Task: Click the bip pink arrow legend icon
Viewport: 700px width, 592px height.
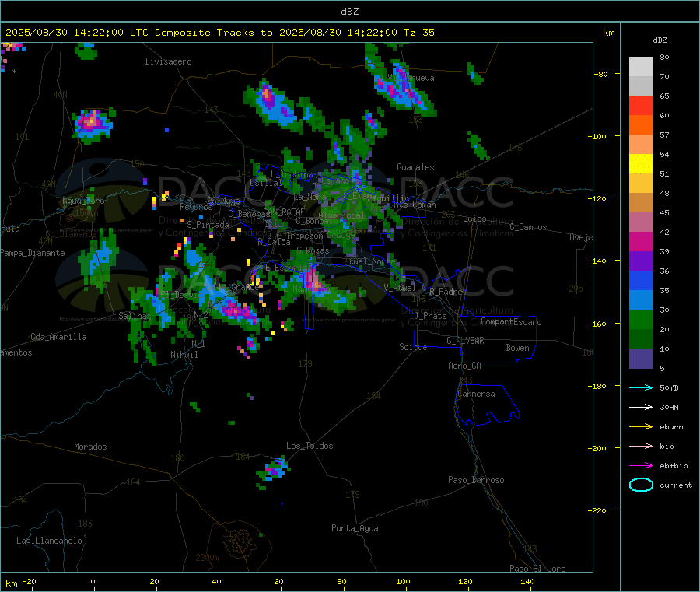Action: [641, 446]
